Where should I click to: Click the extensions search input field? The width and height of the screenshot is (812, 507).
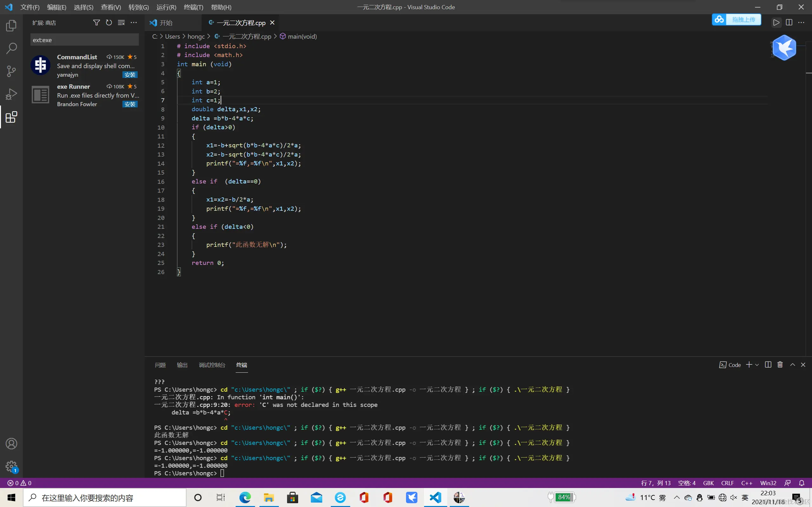click(85, 40)
